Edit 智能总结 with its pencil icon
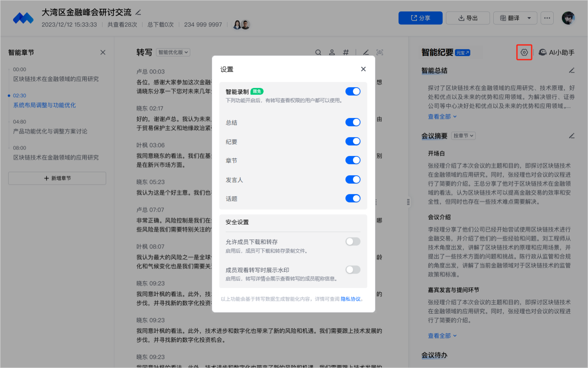The width and height of the screenshot is (588, 368). pyautogui.click(x=571, y=71)
